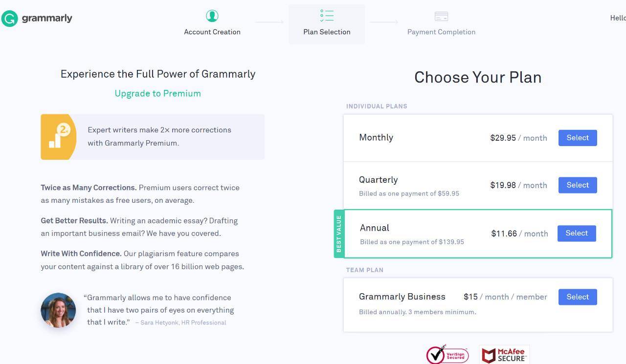The image size is (626, 364).
Task: Select the Grammarly Business team plan
Action: point(578,297)
